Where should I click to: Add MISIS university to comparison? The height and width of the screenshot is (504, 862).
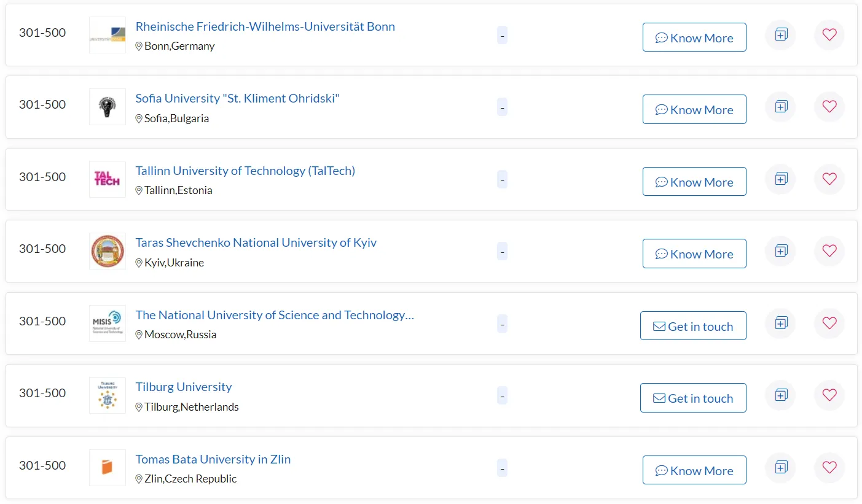(x=780, y=324)
